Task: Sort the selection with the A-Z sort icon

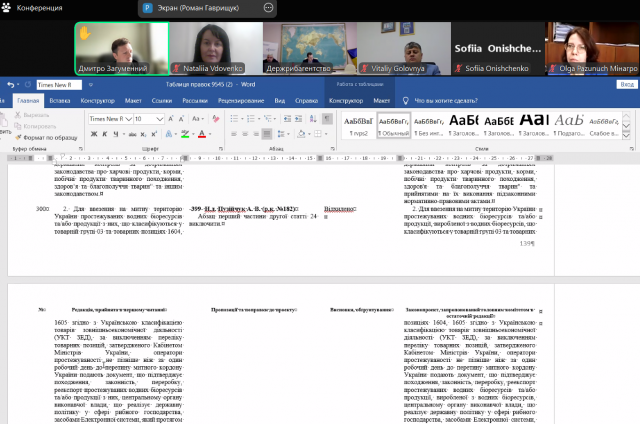Action: [313, 119]
